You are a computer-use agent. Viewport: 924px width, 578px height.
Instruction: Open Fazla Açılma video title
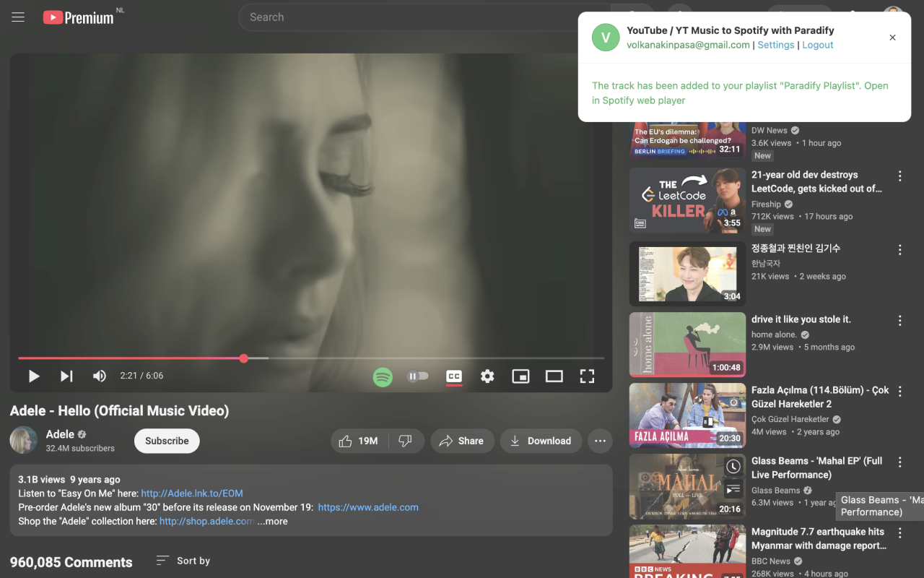click(820, 397)
